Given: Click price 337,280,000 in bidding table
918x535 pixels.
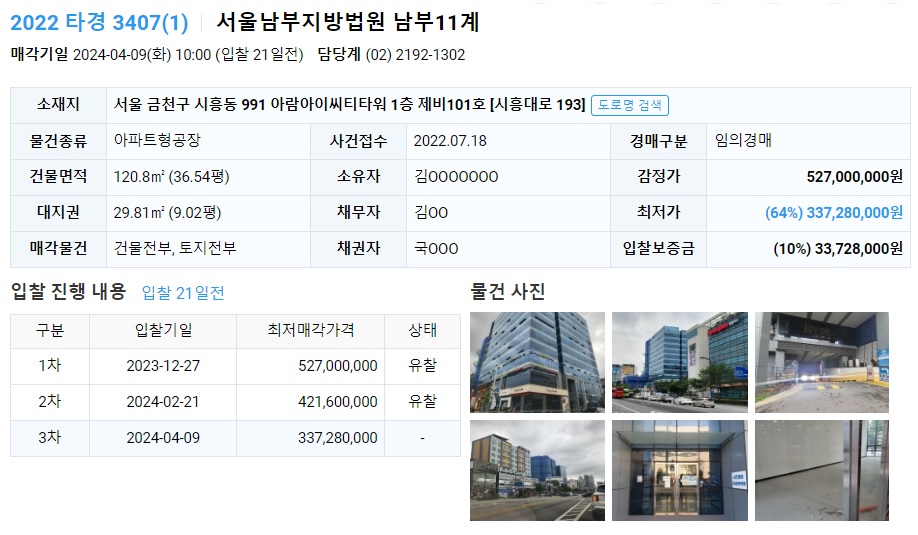Looking at the screenshot, I should [338, 438].
